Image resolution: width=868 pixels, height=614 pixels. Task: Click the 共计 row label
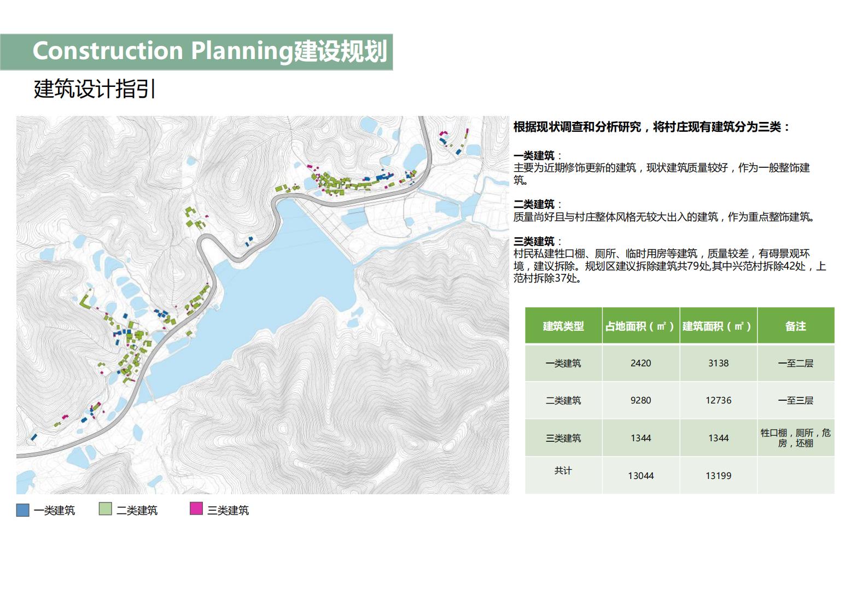pyautogui.click(x=563, y=470)
